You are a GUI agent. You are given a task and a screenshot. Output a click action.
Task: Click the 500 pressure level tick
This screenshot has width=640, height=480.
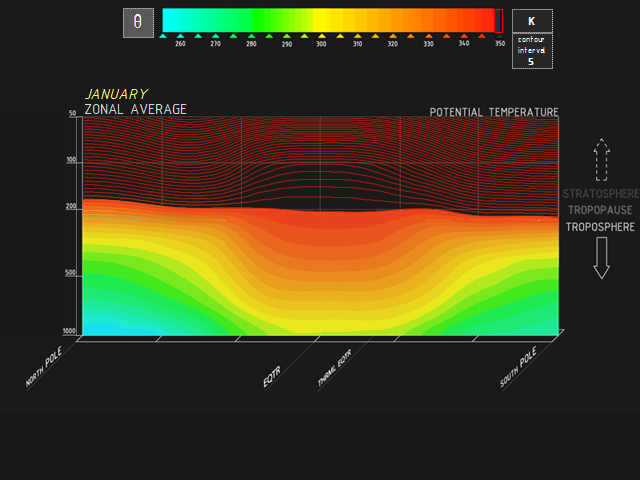(71, 273)
